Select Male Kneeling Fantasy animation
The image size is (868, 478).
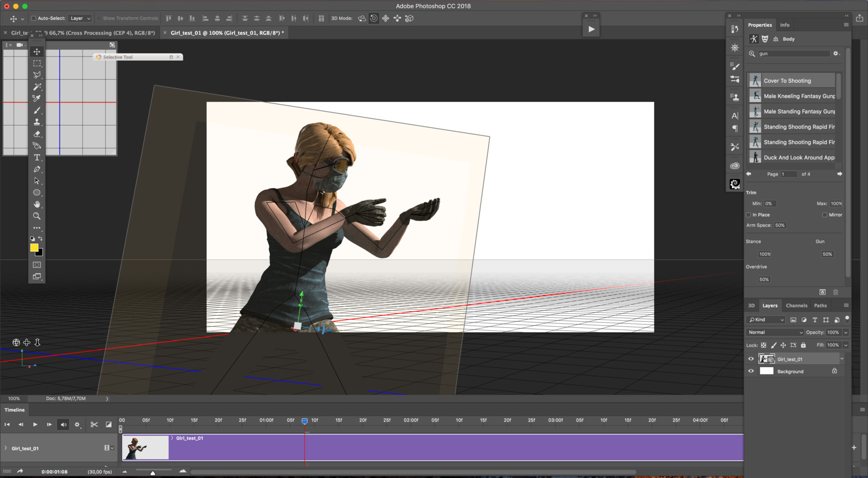pyautogui.click(x=792, y=96)
